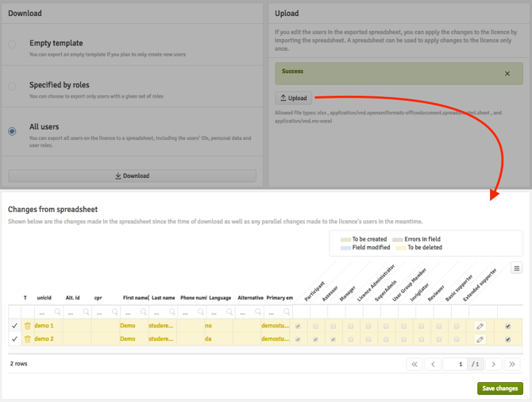Toggle Participant checkbox for demo 1
Viewport: 532px width, 402px height.
pos(298,326)
